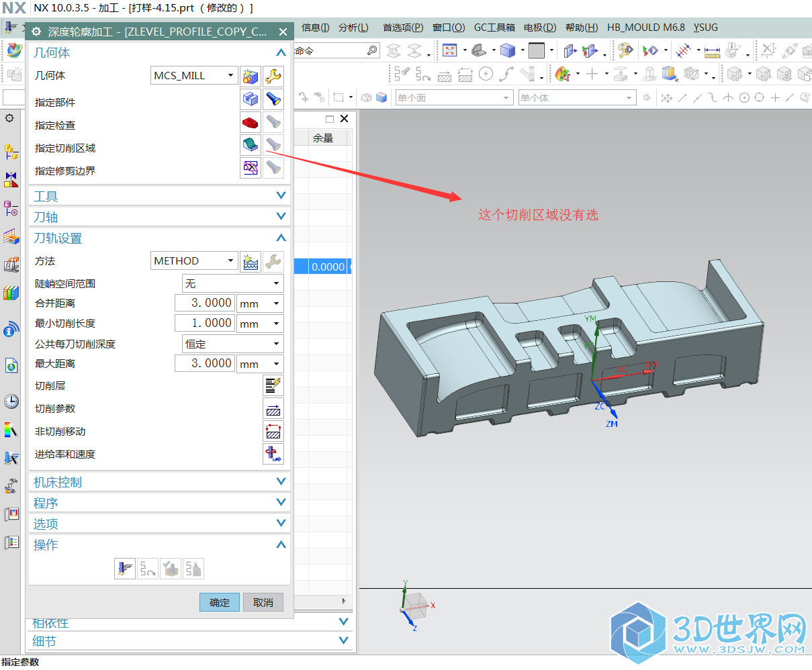Viewport: 812px width, 670px height.
Task: Open the 信息(I) menu
Action: click(315, 28)
